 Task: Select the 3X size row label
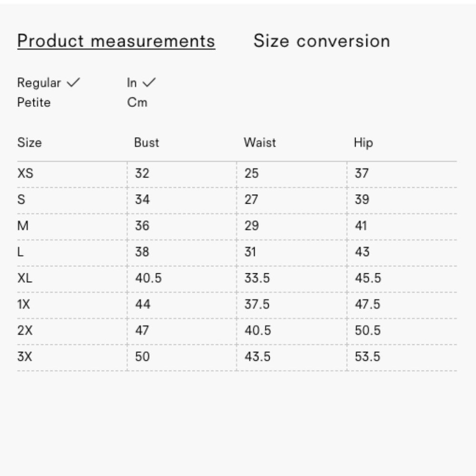(25, 357)
